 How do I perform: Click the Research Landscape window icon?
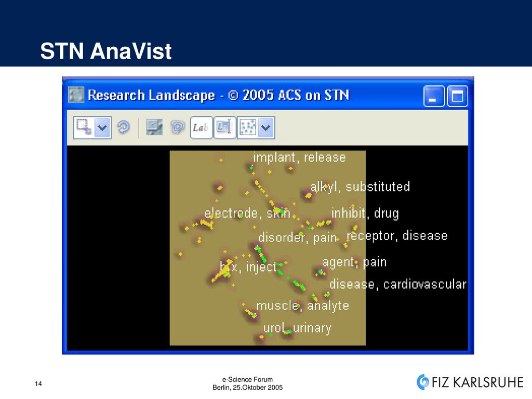coord(76,95)
